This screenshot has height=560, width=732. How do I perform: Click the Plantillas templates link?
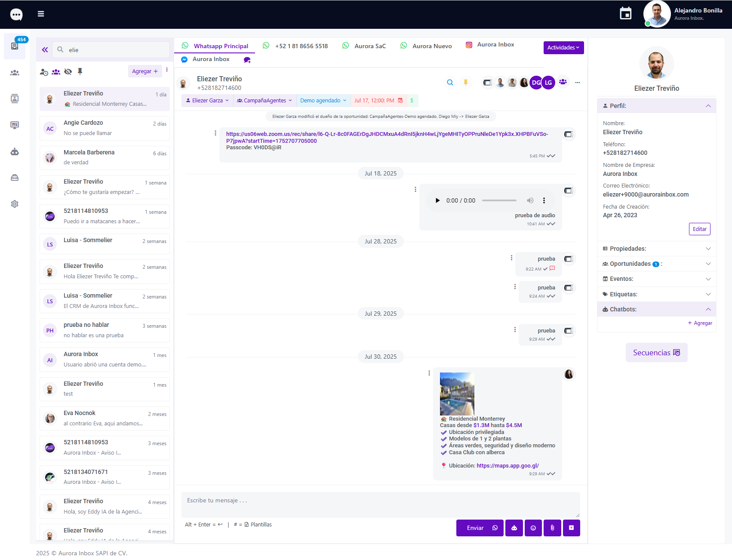tap(258, 524)
